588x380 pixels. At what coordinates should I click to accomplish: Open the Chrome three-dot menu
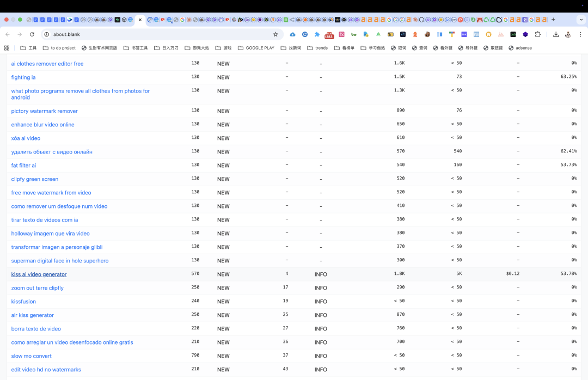[x=580, y=34]
